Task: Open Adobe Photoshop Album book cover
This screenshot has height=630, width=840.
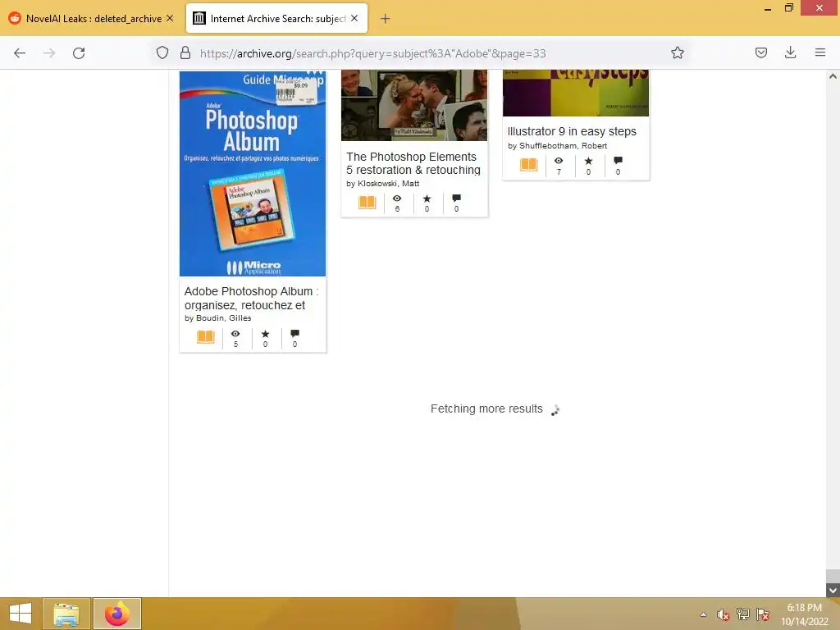Action: (x=253, y=174)
